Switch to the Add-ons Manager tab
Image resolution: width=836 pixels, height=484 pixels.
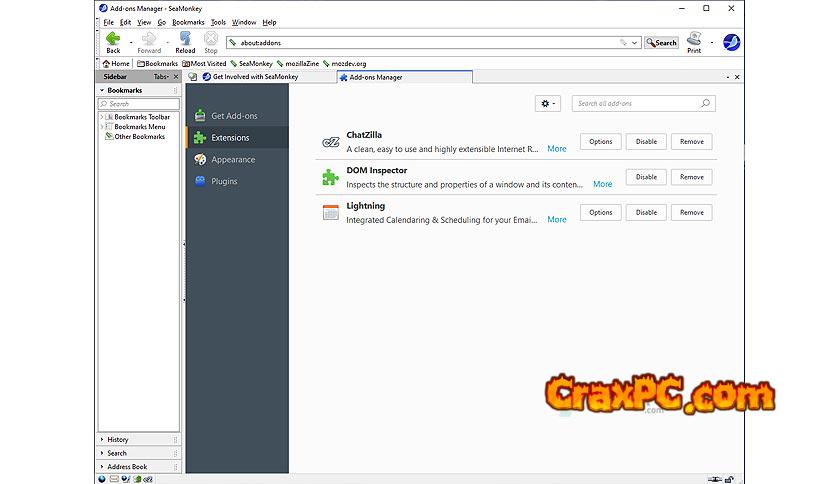405,77
